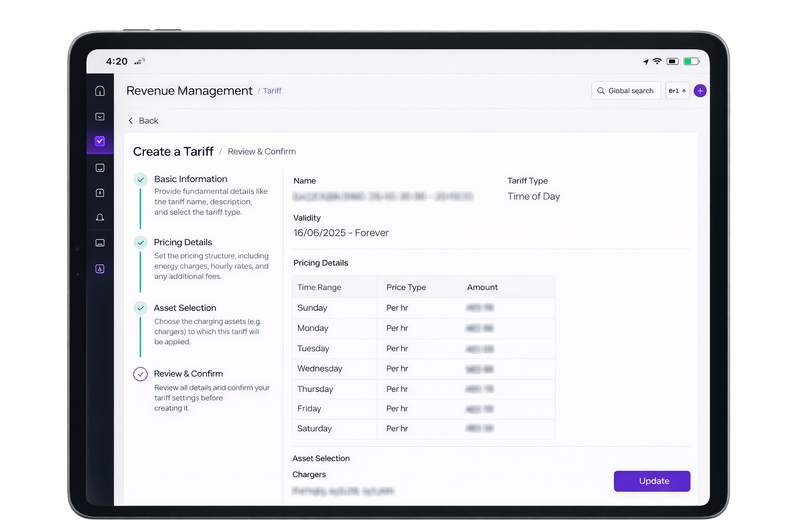Click the purple plus button top right
Screen dimensions: 798x532
700,91
